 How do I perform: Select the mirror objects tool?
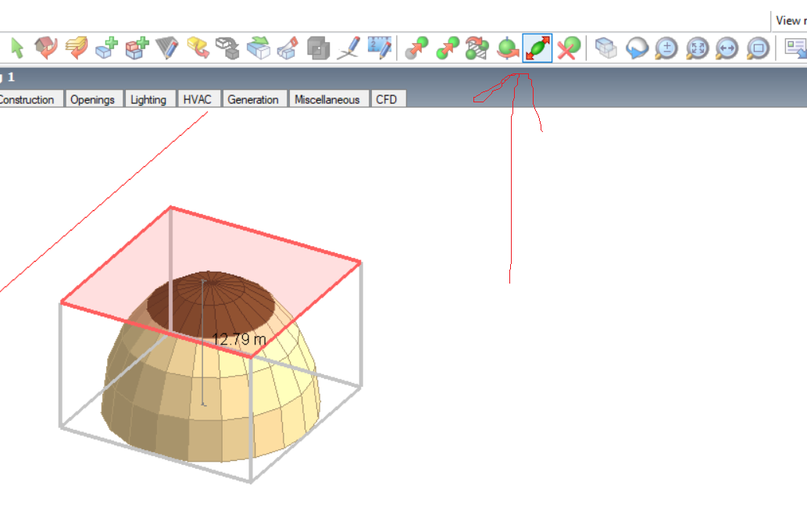click(x=477, y=48)
